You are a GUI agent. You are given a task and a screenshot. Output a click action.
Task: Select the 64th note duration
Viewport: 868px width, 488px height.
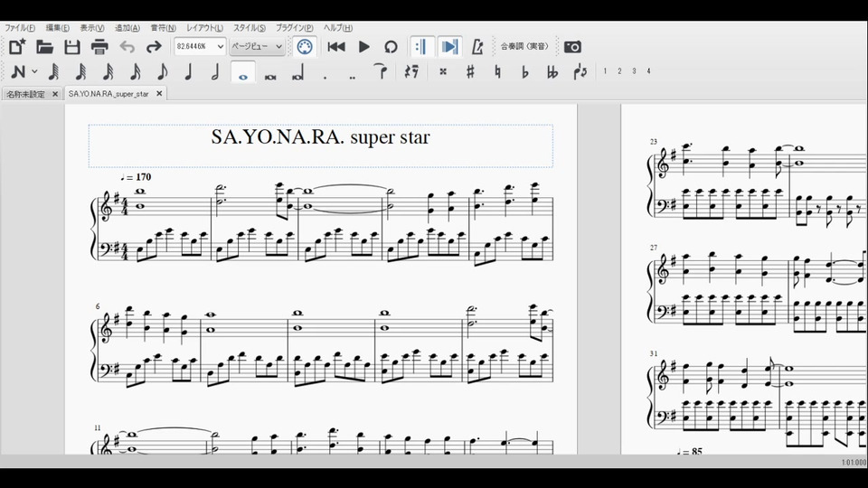point(80,71)
